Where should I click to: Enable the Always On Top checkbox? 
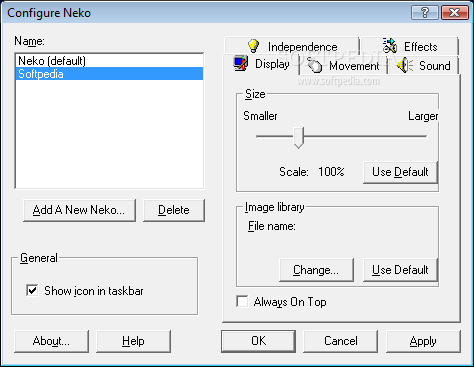click(x=242, y=302)
